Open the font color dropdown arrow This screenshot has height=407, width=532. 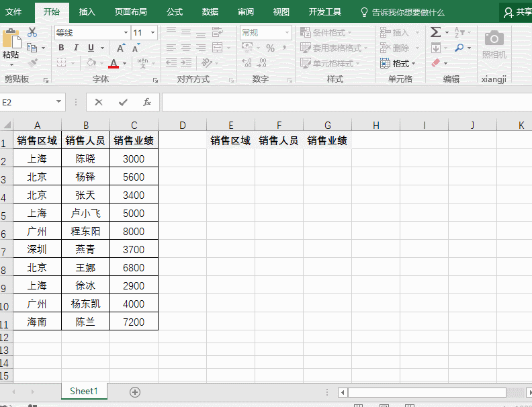pos(124,63)
